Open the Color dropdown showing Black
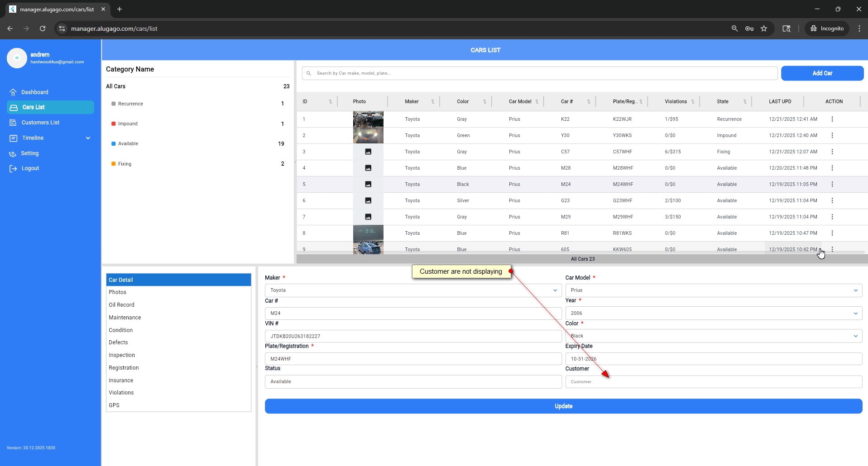868x466 pixels. [x=713, y=336]
